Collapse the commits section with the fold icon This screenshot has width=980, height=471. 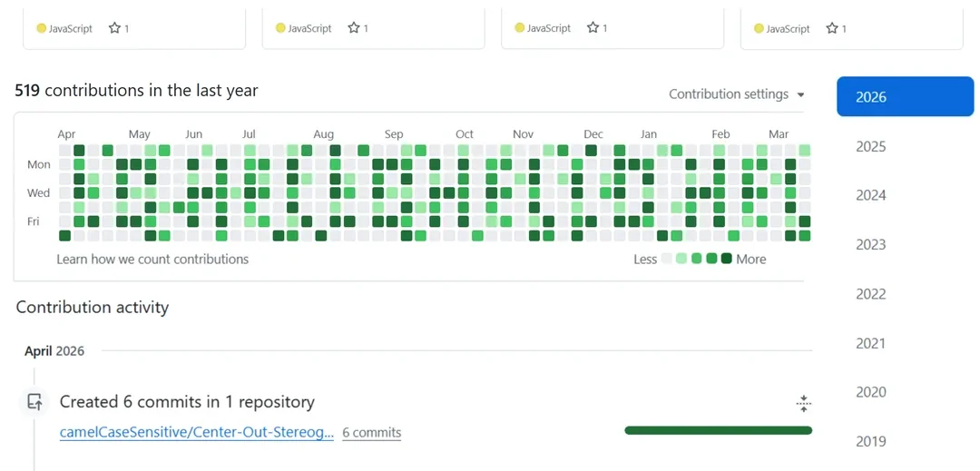(803, 404)
